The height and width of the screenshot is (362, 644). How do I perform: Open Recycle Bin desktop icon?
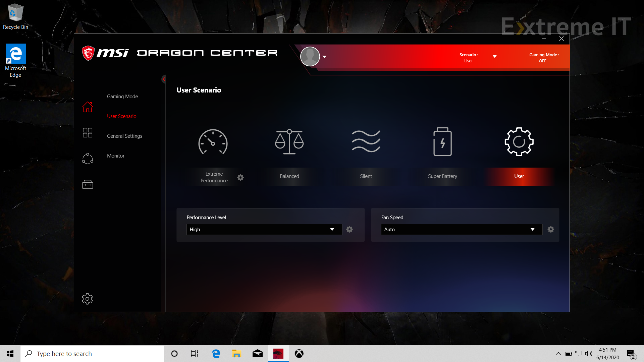[15, 17]
